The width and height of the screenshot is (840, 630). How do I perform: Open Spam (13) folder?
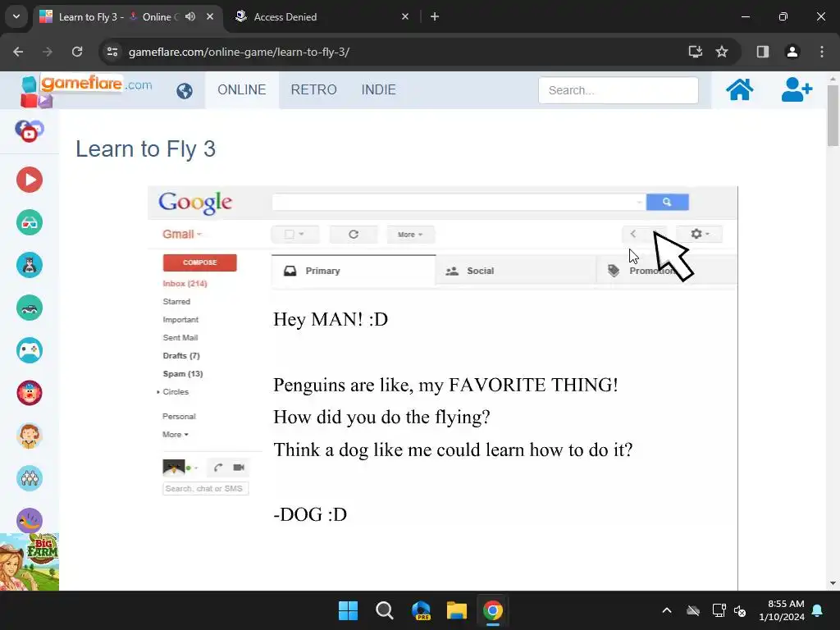pyautogui.click(x=183, y=374)
